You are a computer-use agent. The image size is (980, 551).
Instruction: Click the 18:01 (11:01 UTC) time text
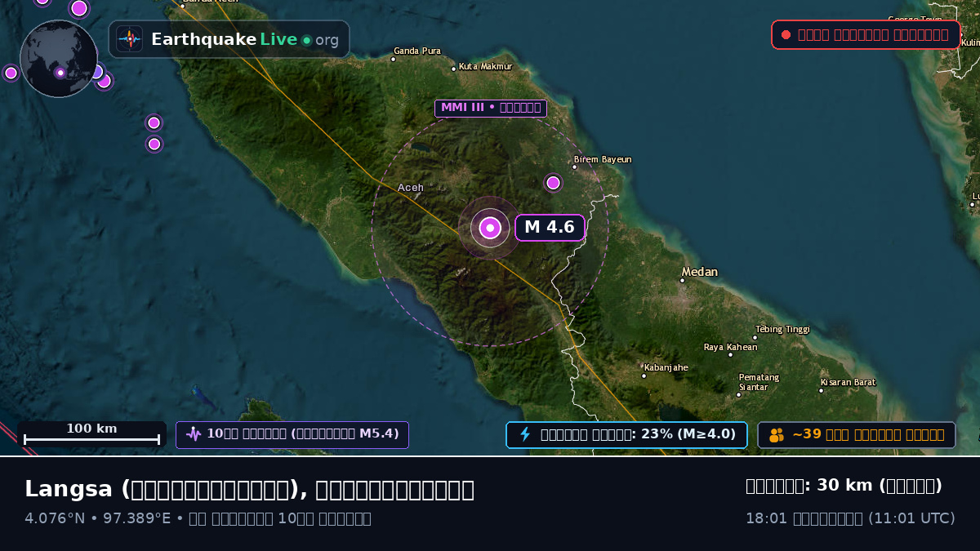[850, 518]
